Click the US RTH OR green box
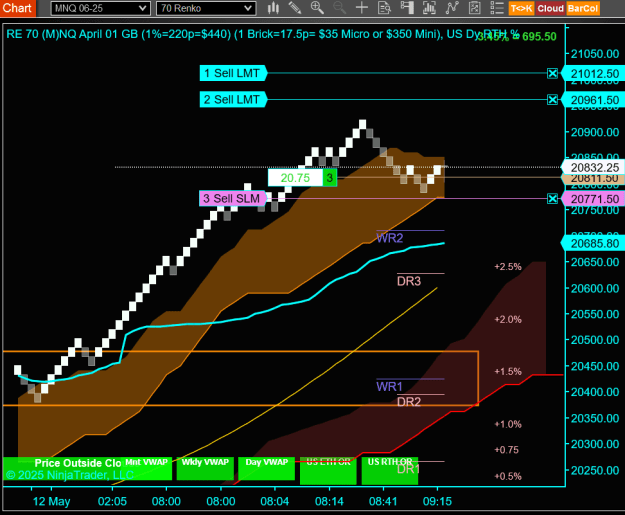 (x=389, y=470)
